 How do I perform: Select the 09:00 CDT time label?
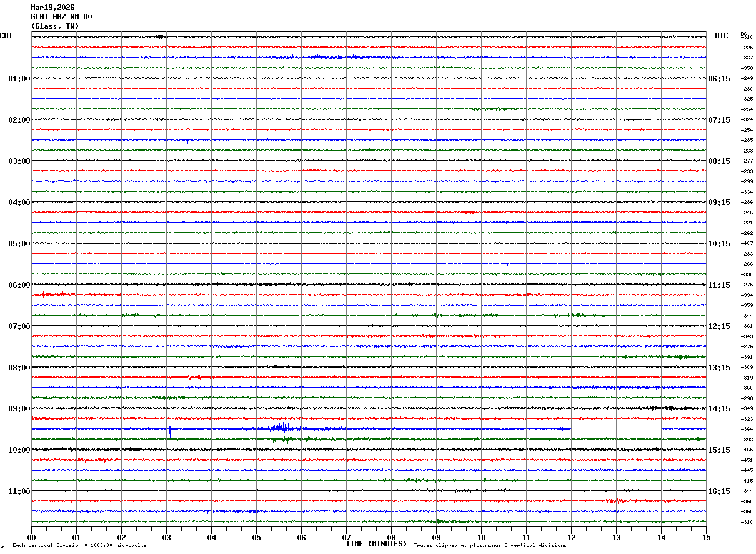(19, 409)
